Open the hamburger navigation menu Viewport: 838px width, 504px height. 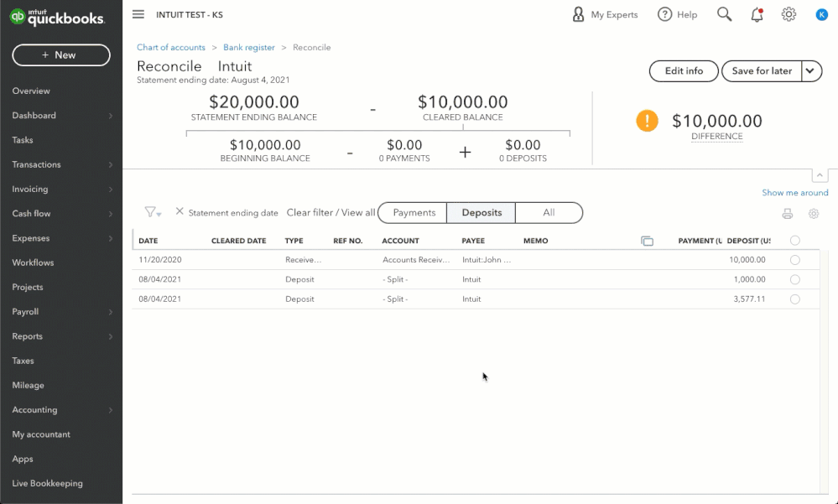click(138, 14)
